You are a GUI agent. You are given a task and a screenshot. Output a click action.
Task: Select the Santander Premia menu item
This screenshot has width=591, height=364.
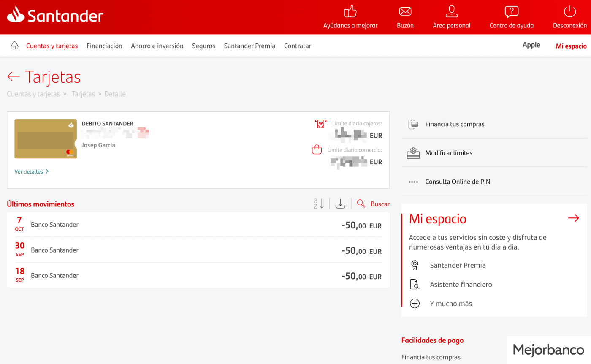click(x=249, y=46)
